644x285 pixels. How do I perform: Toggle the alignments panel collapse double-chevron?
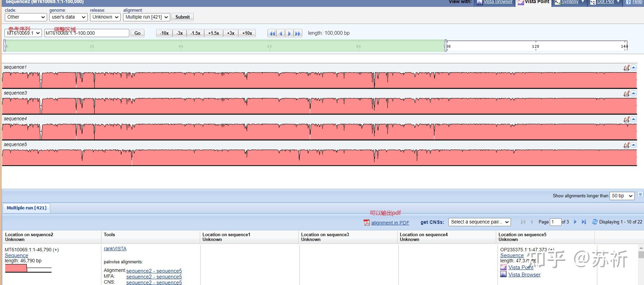point(640,194)
